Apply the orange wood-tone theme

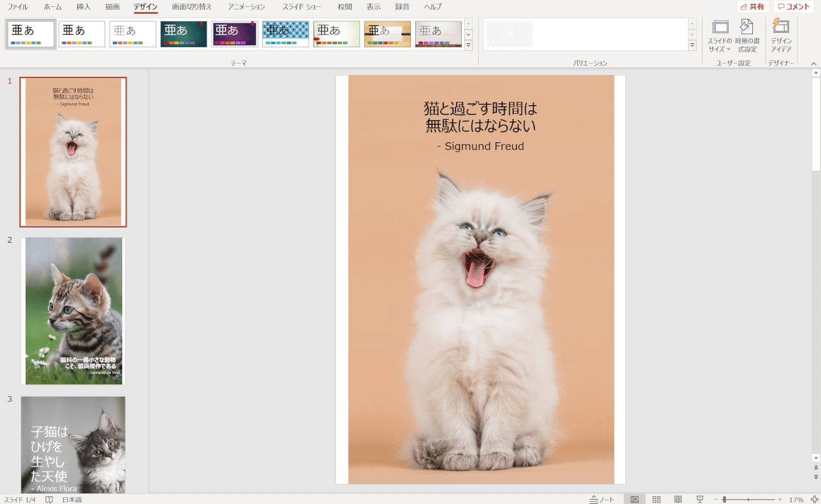[x=388, y=34]
